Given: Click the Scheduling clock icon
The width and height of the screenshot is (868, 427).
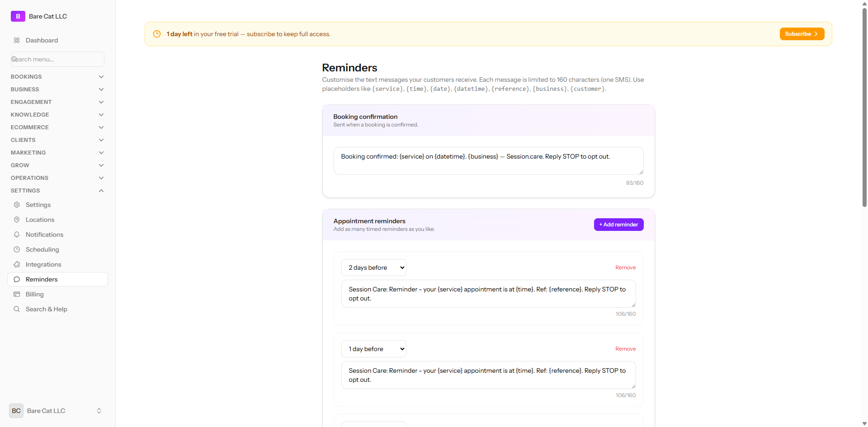Looking at the screenshot, I should pyautogui.click(x=17, y=249).
